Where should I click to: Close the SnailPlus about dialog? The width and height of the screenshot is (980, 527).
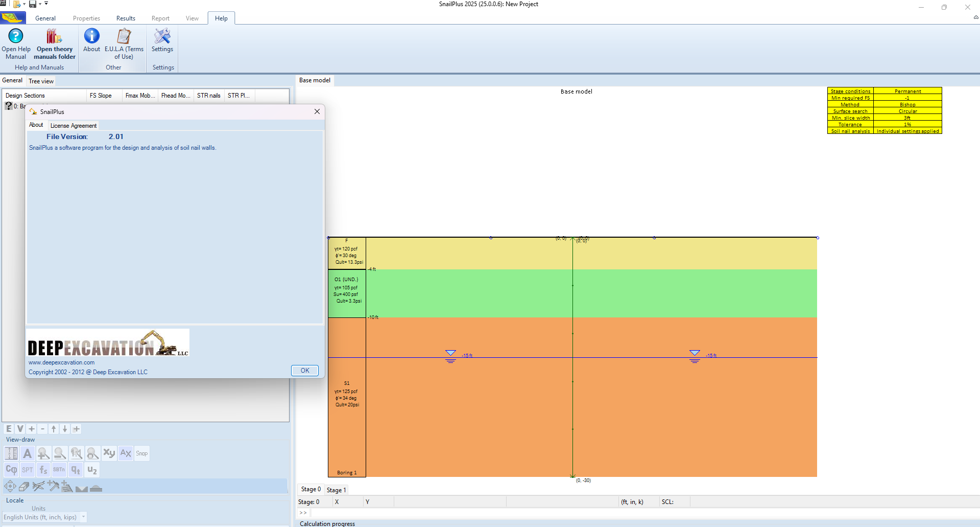pos(317,111)
